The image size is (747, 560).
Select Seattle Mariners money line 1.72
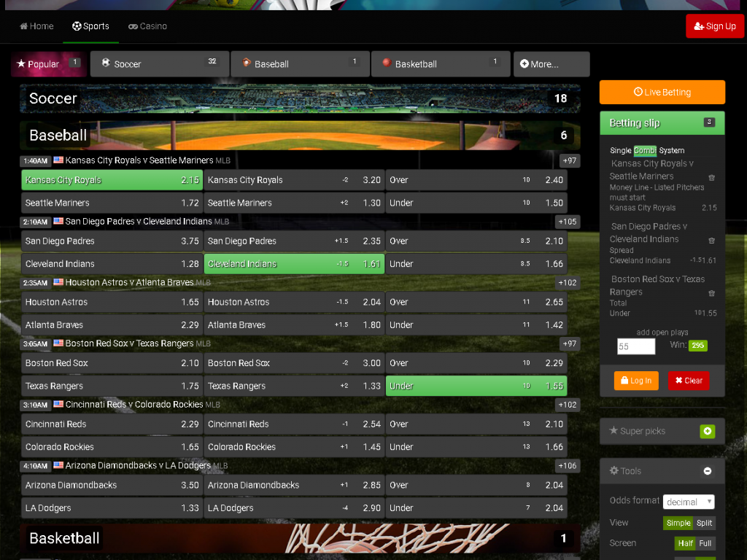click(112, 203)
